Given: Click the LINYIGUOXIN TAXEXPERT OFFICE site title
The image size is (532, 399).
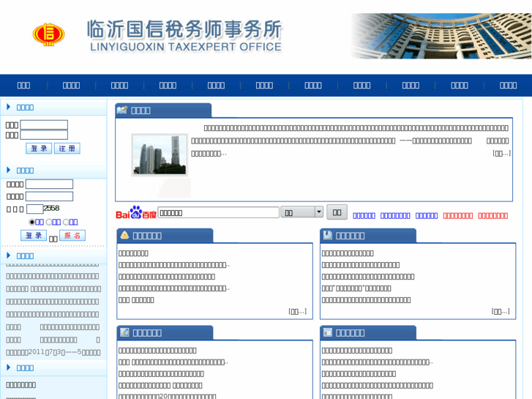Looking at the screenshot, I should pos(186,47).
